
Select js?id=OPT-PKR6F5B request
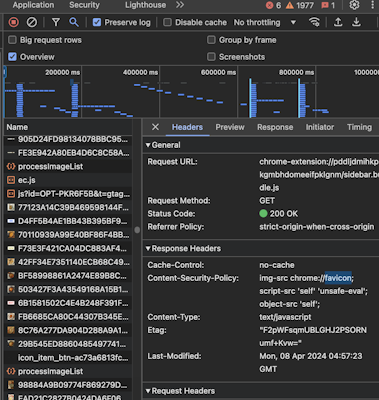(68, 194)
